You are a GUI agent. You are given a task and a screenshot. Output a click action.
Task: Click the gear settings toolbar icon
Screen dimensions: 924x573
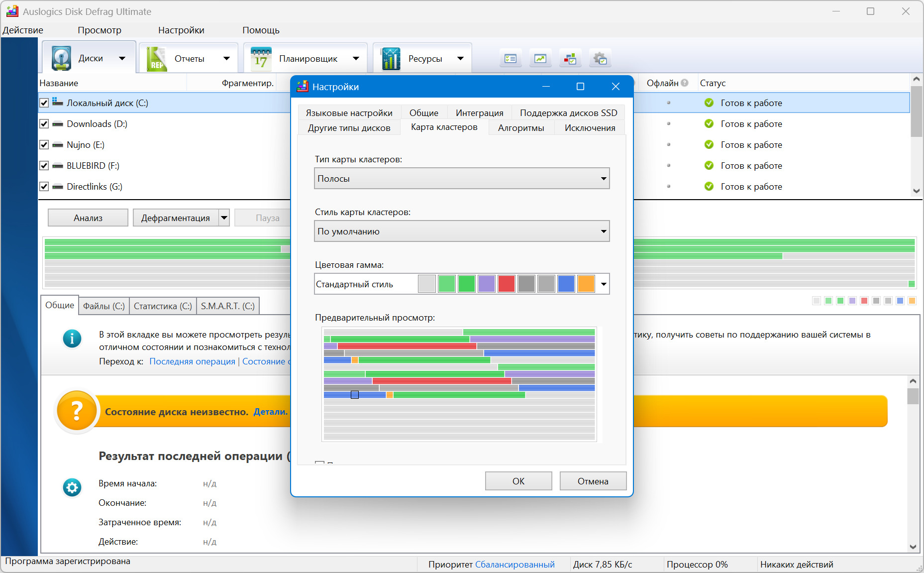click(600, 59)
